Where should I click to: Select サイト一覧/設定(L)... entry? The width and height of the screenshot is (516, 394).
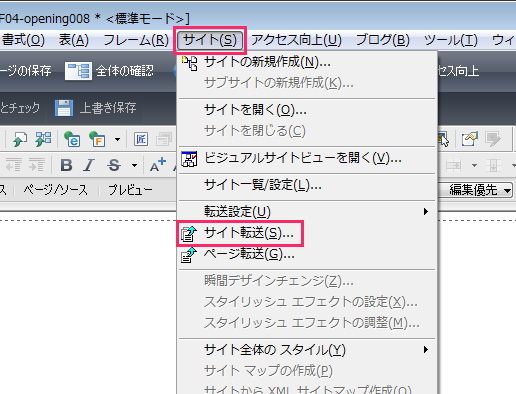307,185
